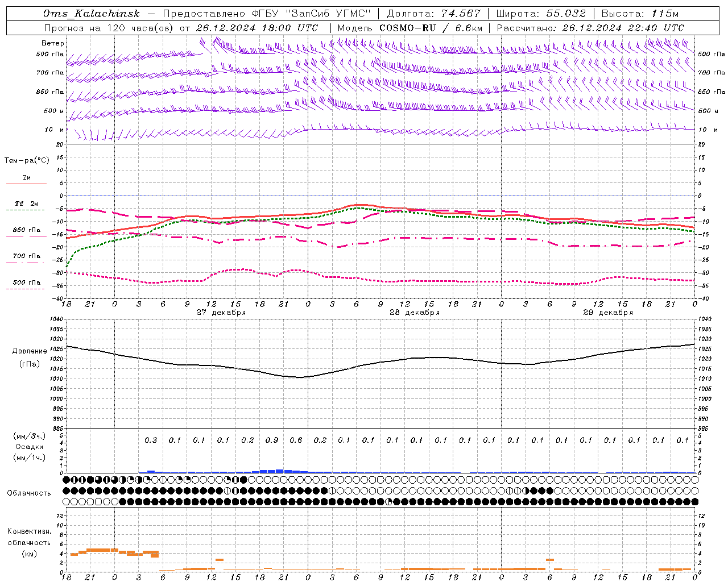Click the dashed line sample under temperature '500 гПа' legend
Viewport: 728px width, 582px height.
pos(26,289)
